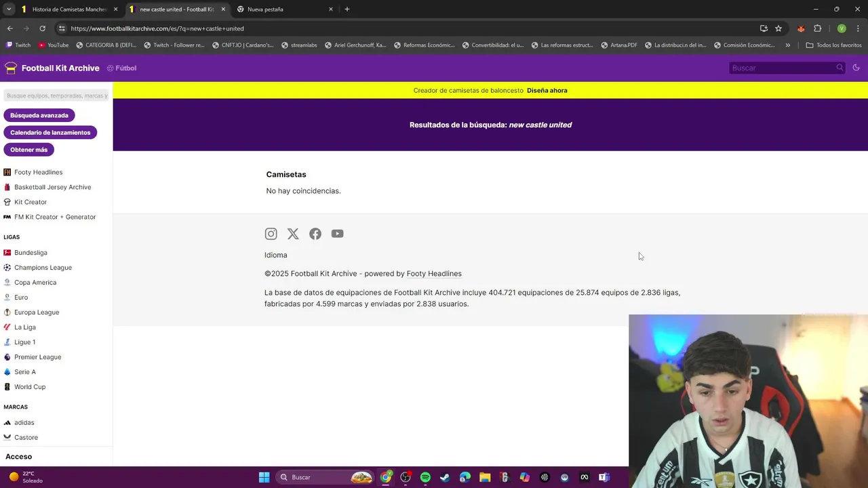Image resolution: width=868 pixels, height=488 pixels.
Task: Open YouTube icon in footer
Action: (337, 234)
